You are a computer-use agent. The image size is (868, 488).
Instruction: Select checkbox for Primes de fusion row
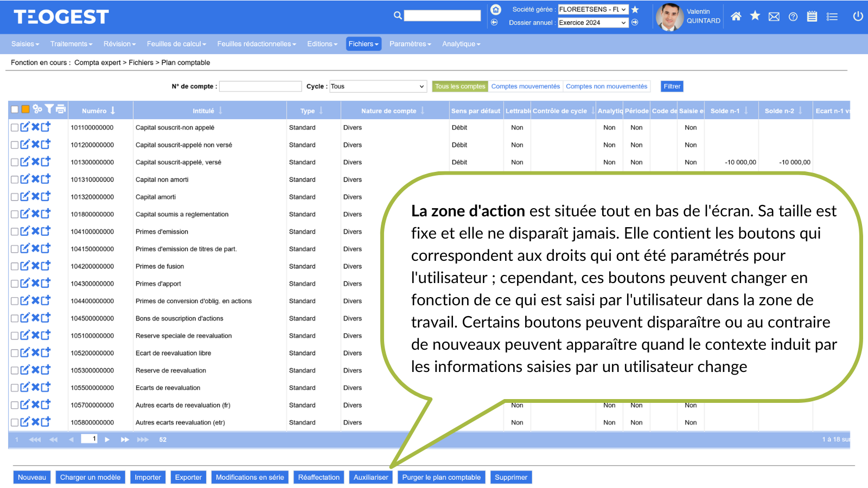[x=15, y=266]
